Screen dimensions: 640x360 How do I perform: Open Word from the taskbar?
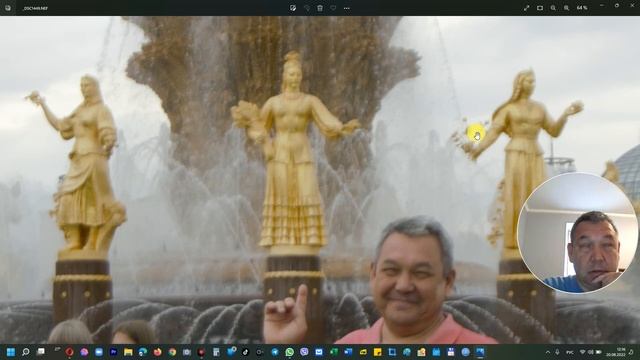[x=348, y=352]
